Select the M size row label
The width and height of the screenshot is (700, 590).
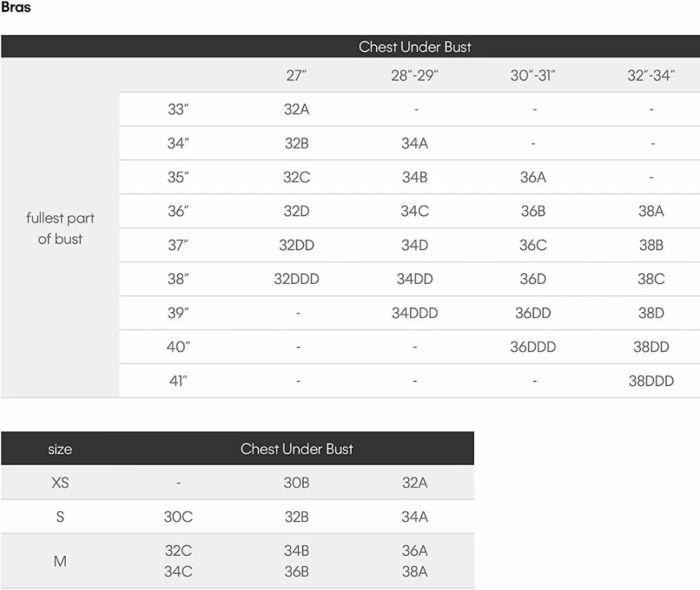[61, 561]
